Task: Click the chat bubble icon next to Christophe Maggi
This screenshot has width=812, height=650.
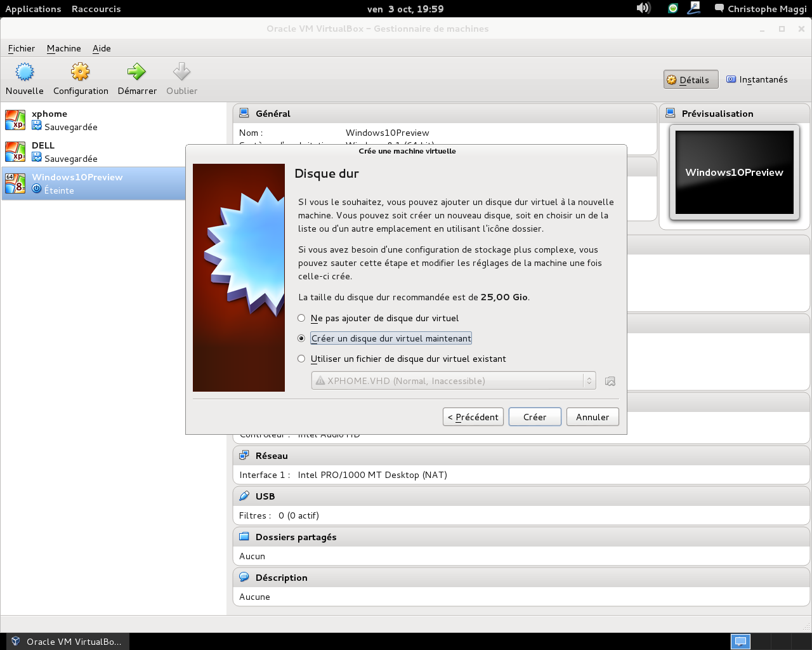Action: pyautogui.click(x=719, y=8)
